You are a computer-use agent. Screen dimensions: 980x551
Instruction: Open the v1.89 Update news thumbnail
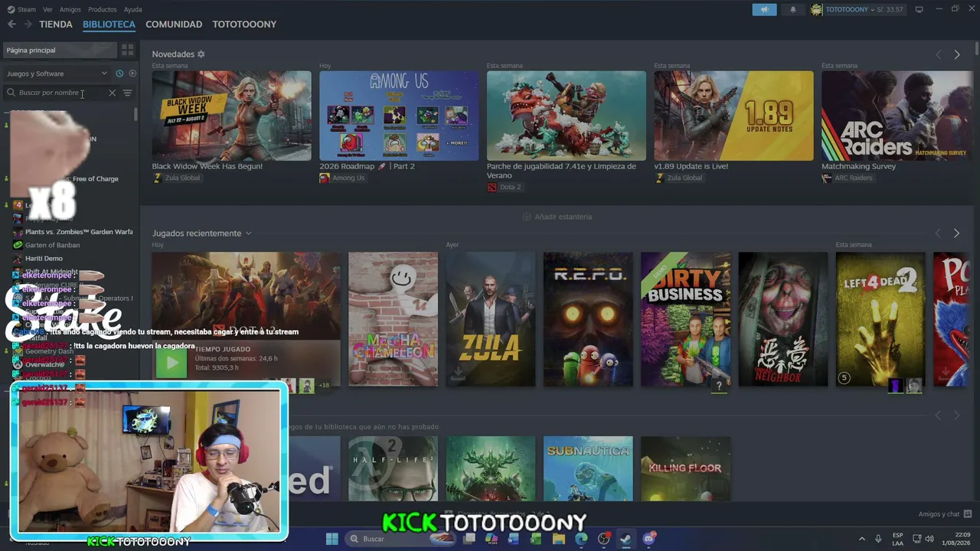pyautogui.click(x=733, y=116)
